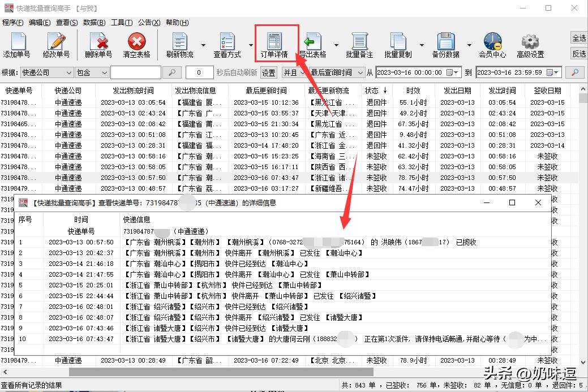Click the 批量复制 batch copy icon
Screen dimensions: 588x392
point(398,42)
